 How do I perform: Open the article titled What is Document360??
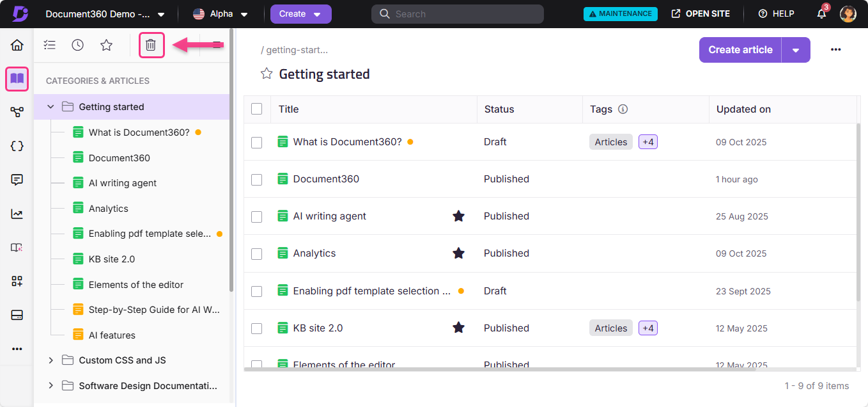click(348, 141)
